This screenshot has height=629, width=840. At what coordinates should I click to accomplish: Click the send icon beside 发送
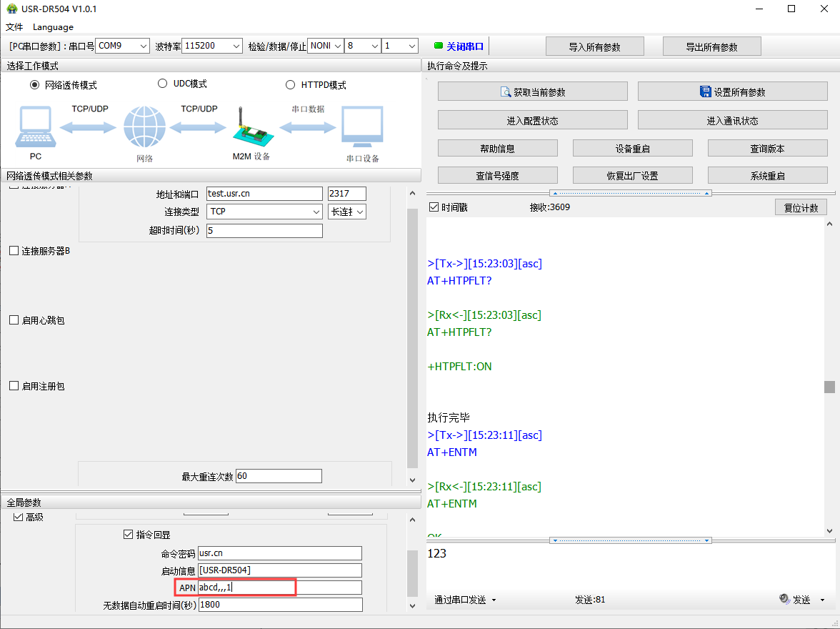pos(784,599)
